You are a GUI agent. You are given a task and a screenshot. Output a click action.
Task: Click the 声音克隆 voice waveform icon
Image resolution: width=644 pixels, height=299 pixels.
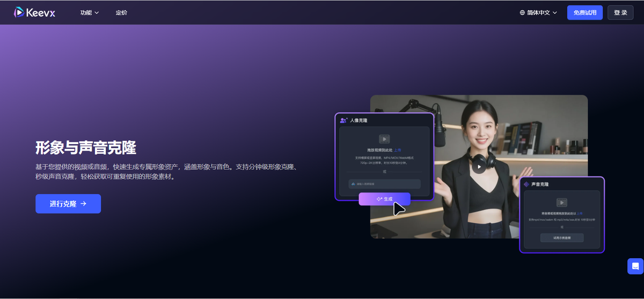526,184
